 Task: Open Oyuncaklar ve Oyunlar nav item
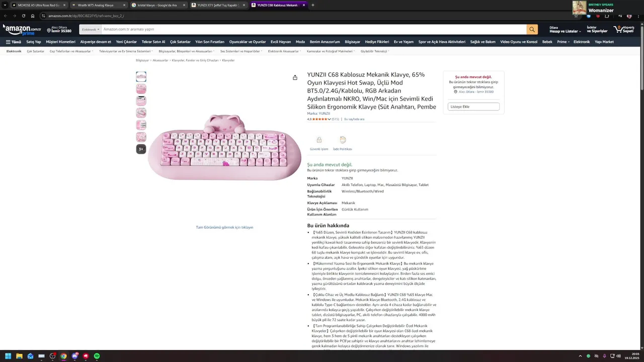pyautogui.click(x=248, y=42)
